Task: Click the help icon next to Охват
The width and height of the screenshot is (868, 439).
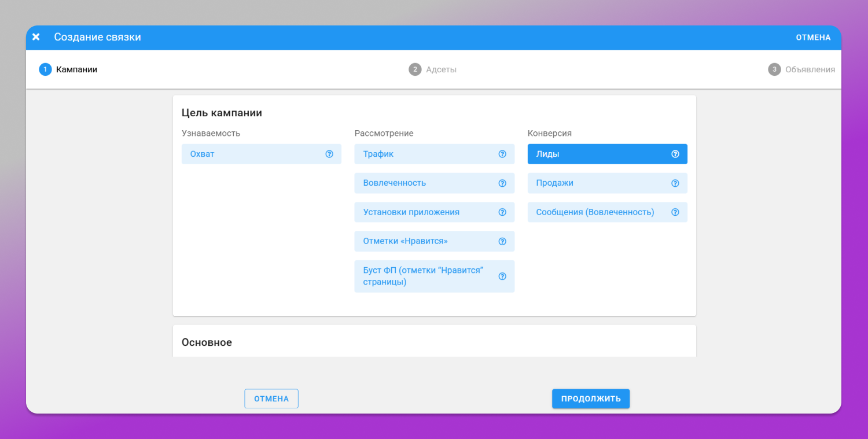Action: 329,154
